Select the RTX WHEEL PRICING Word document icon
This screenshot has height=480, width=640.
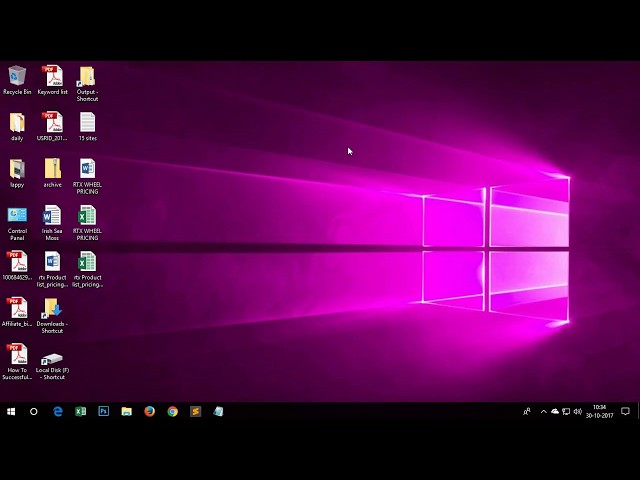click(87, 176)
